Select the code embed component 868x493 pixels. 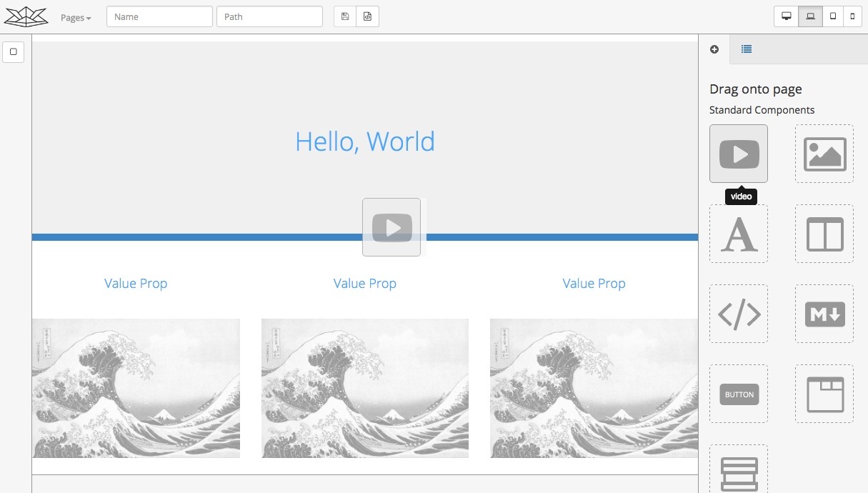tap(738, 314)
